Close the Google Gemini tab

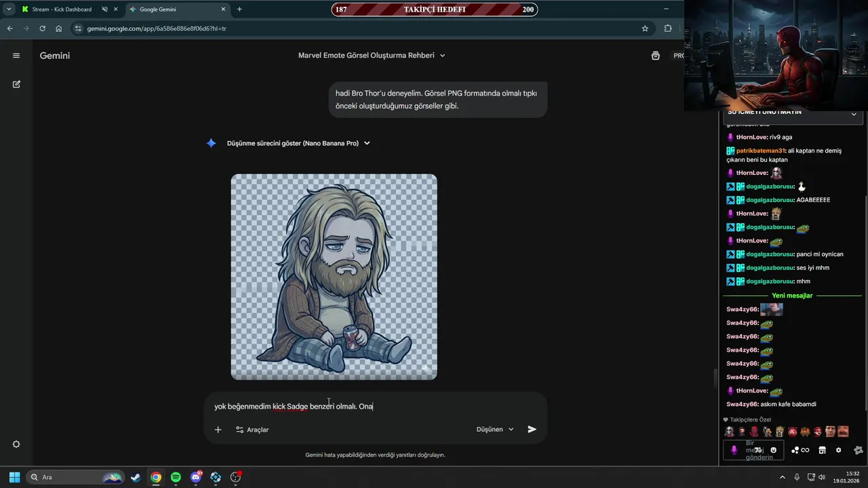click(x=222, y=9)
